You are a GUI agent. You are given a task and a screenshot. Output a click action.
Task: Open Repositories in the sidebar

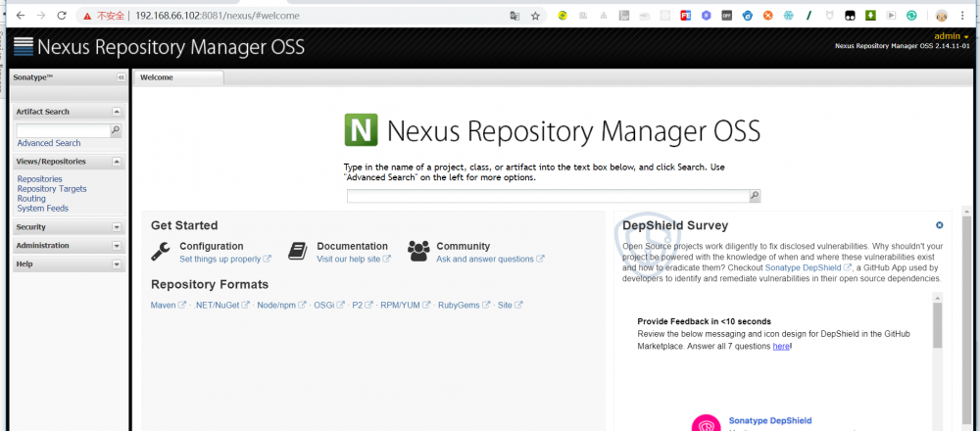[x=39, y=178]
